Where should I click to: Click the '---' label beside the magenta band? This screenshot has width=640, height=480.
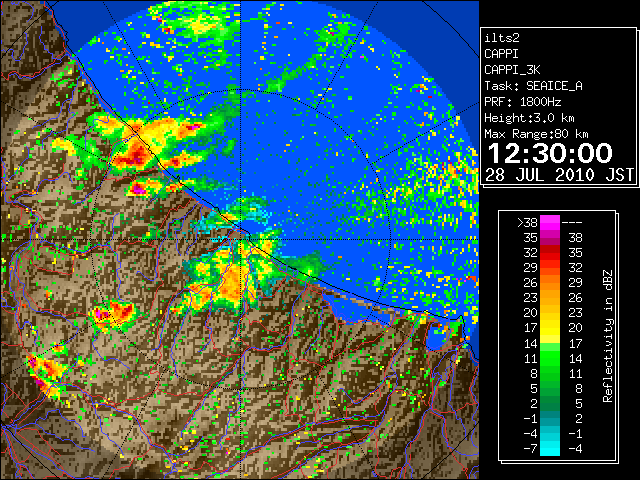(572, 223)
